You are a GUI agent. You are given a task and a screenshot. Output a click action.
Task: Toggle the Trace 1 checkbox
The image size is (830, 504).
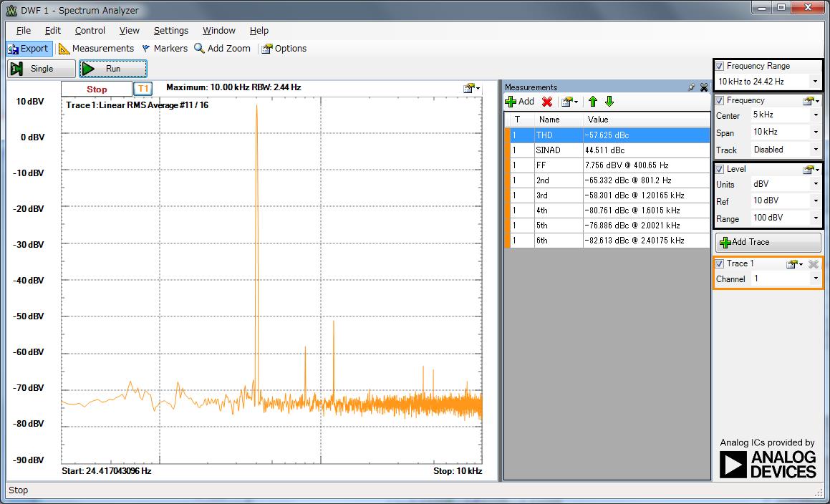(720, 263)
